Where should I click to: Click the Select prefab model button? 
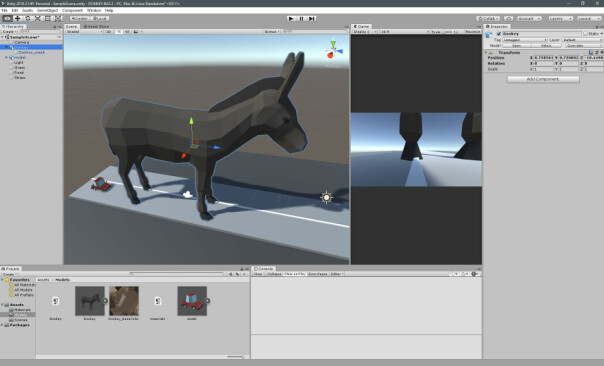pos(546,45)
